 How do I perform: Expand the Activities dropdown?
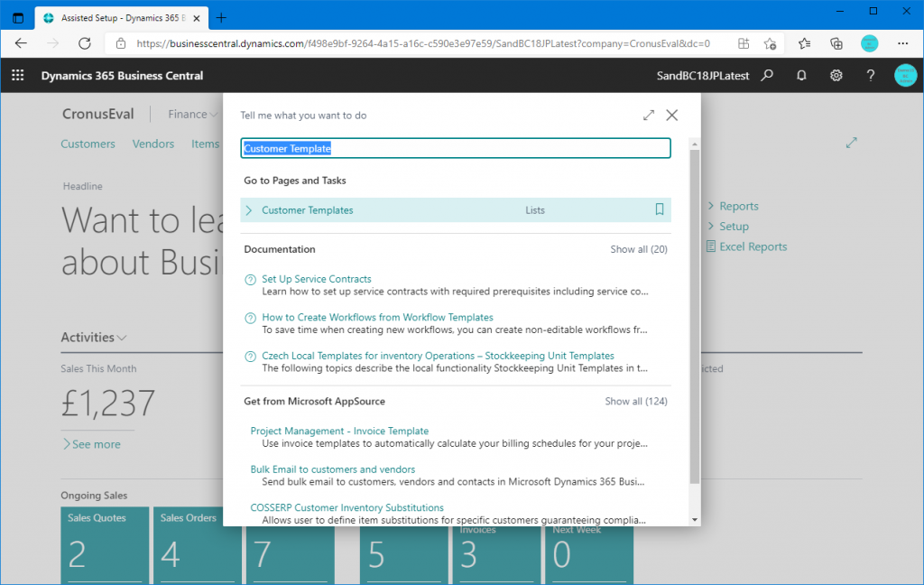(x=94, y=338)
